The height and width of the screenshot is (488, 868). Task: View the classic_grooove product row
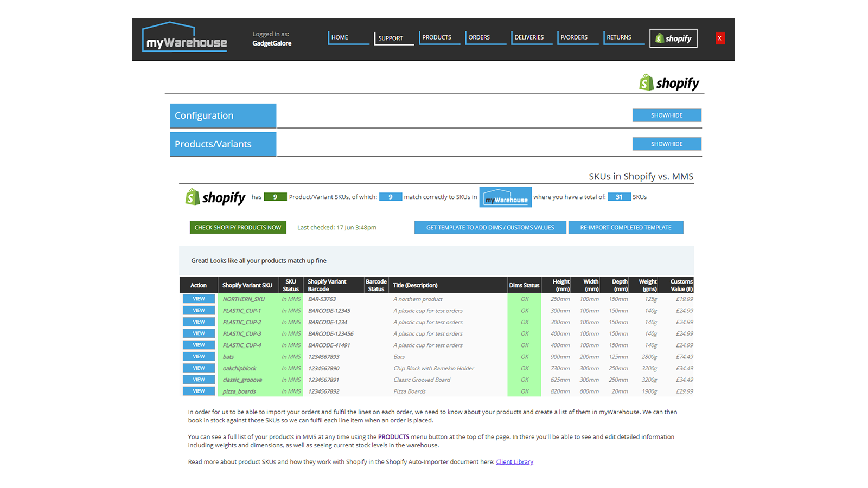pos(199,380)
